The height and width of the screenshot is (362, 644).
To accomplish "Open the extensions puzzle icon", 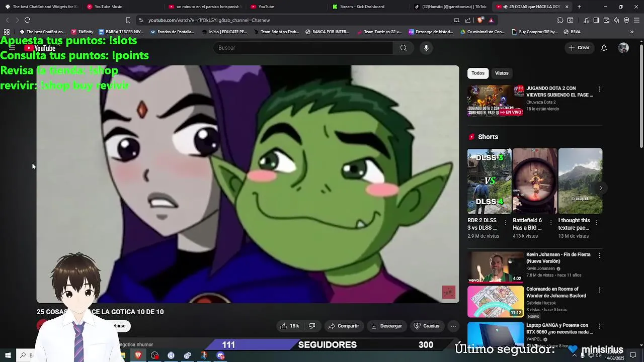I will click(560, 20).
